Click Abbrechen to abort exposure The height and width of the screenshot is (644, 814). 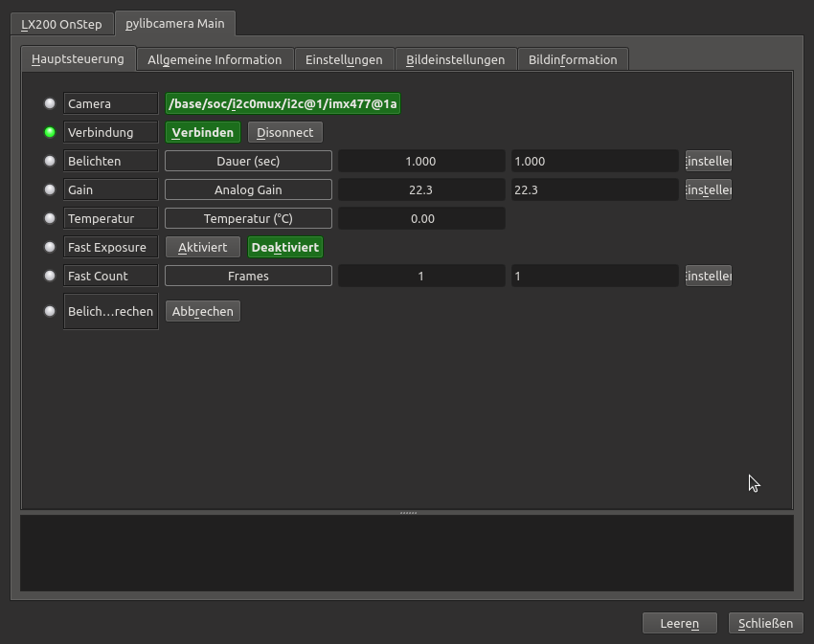(x=203, y=311)
